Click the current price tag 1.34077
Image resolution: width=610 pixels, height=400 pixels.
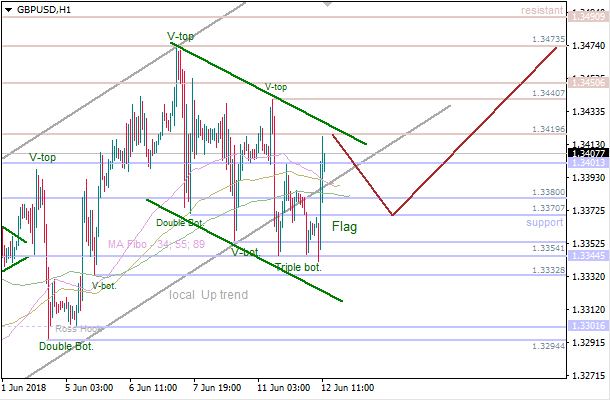pos(587,153)
